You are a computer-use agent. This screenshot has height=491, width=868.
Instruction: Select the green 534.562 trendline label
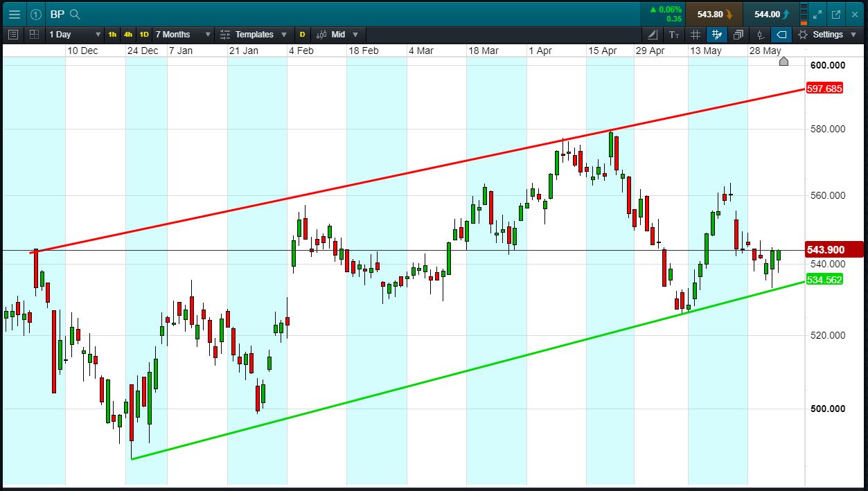pyautogui.click(x=824, y=280)
